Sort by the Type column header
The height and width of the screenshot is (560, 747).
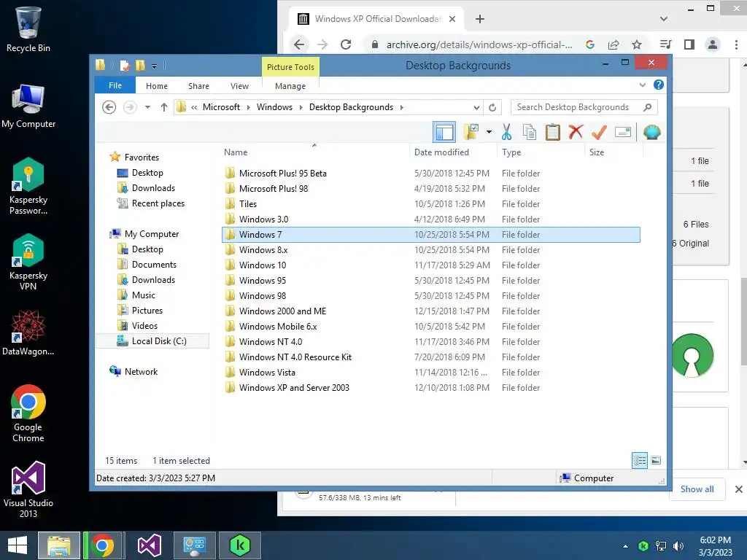pyautogui.click(x=511, y=152)
